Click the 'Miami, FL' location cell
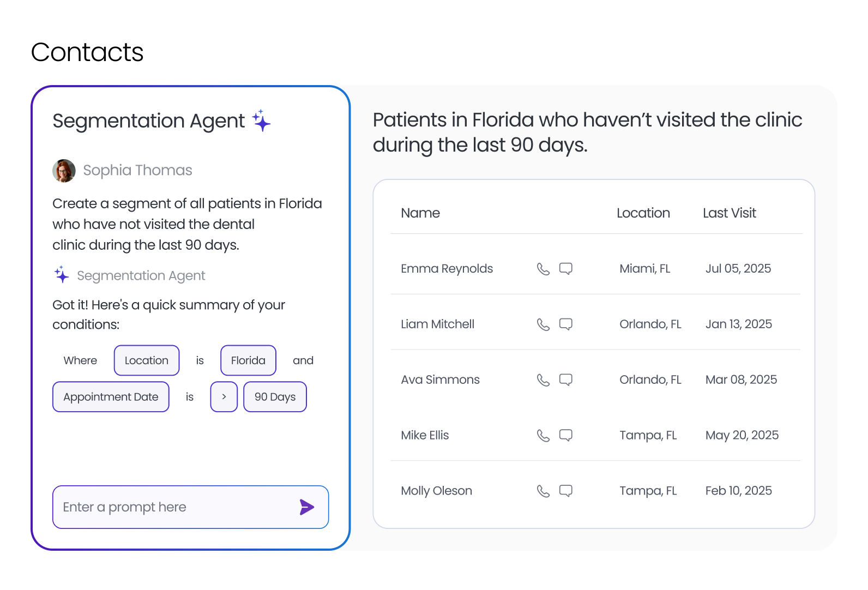 [645, 269]
